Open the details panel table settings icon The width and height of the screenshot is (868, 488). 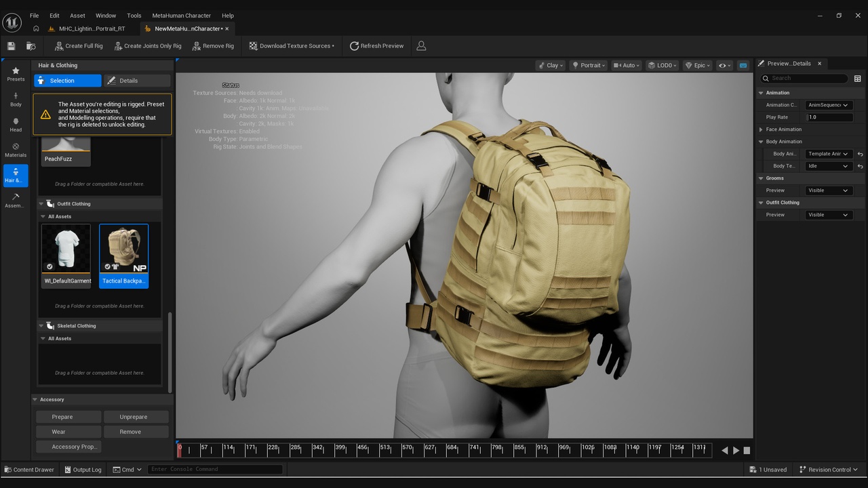pyautogui.click(x=857, y=79)
